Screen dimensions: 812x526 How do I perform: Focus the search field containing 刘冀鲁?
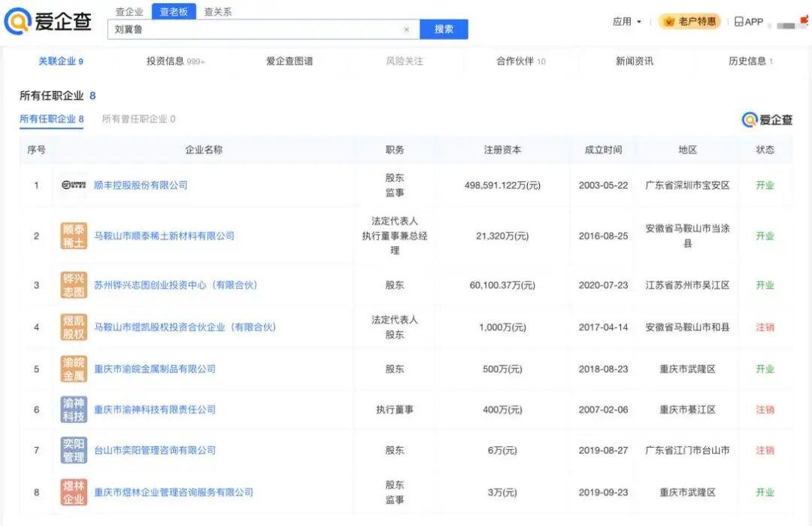pyautogui.click(x=264, y=29)
